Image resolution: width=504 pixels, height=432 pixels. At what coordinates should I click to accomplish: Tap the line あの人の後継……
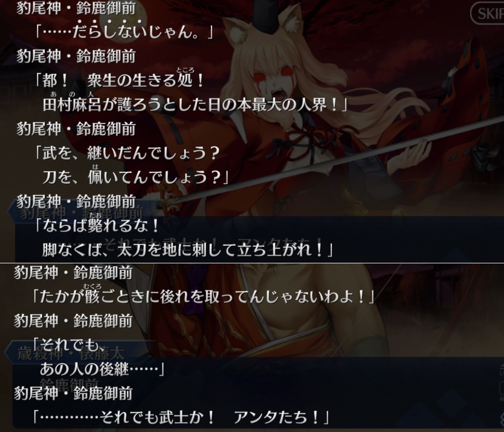(102, 369)
